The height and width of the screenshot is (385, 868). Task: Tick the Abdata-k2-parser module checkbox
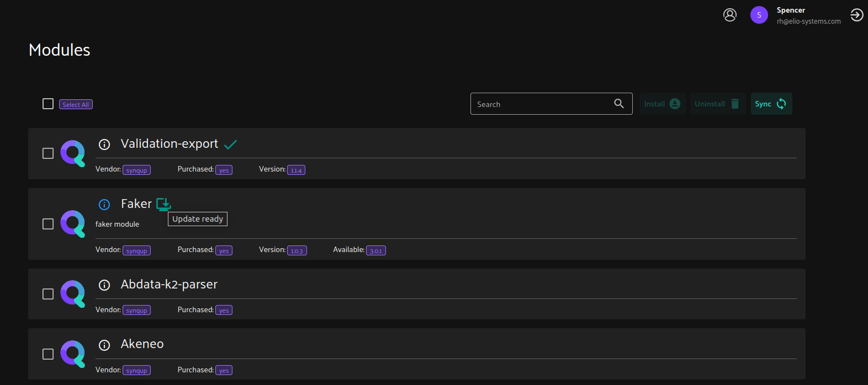[48, 294]
